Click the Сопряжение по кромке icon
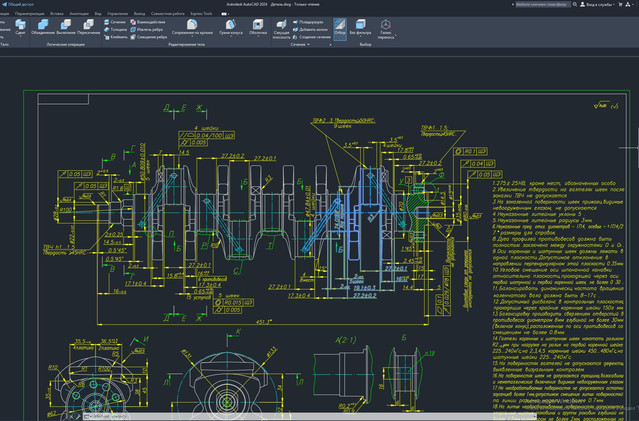 tap(192, 28)
